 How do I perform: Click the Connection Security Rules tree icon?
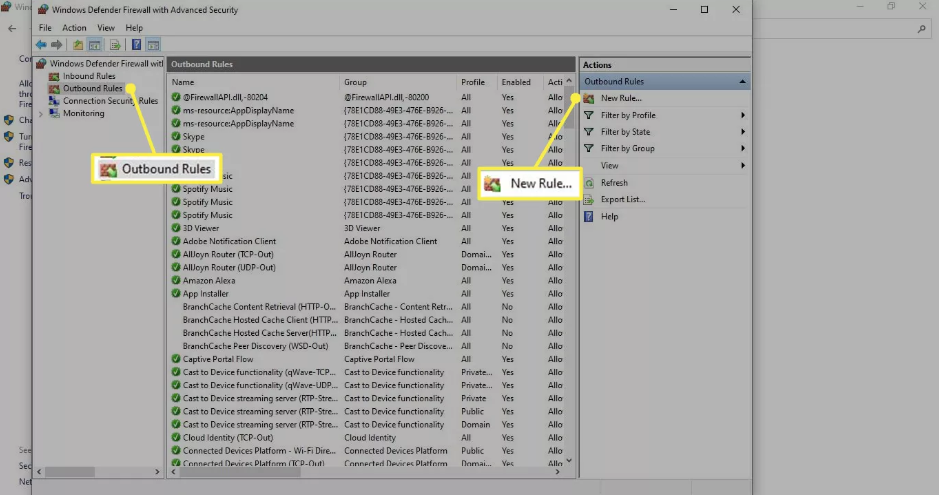(x=54, y=101)
